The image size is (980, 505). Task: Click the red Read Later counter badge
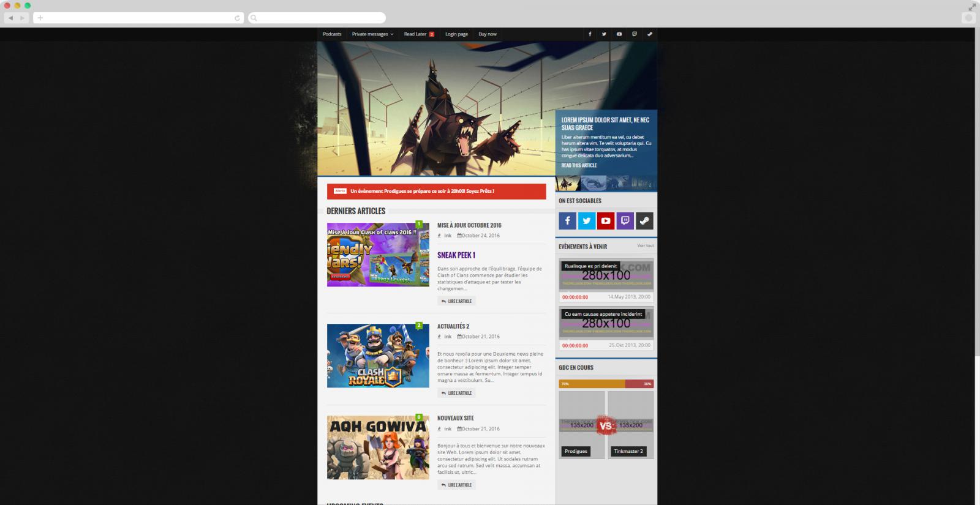431,34
